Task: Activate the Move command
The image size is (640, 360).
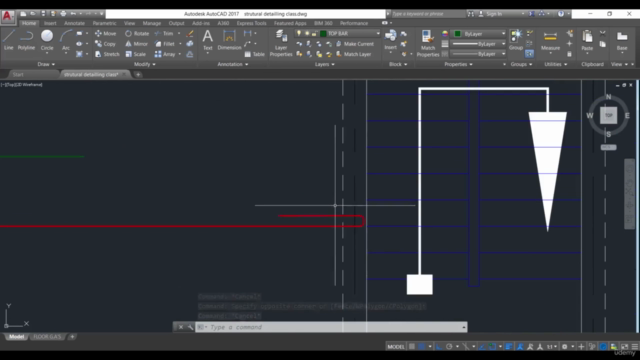Action: click(105, 33)
